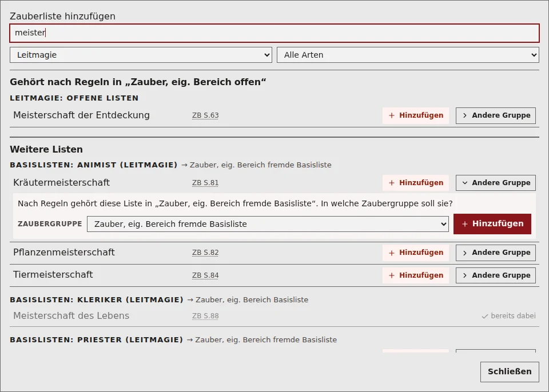This screenshot has height=392, width=549.
Task: Click the "Basislisten: Kleriker (Leitmagie)" header
Action: (97, 300)
